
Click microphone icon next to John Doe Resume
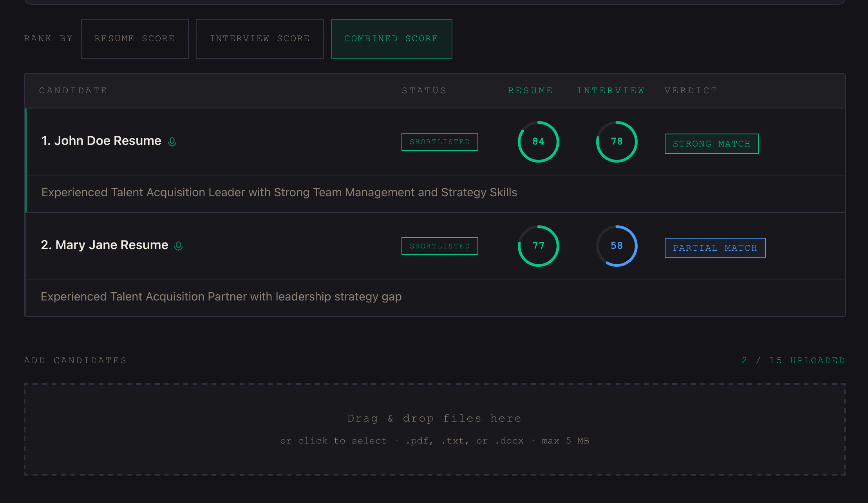[x=172, y=142]
